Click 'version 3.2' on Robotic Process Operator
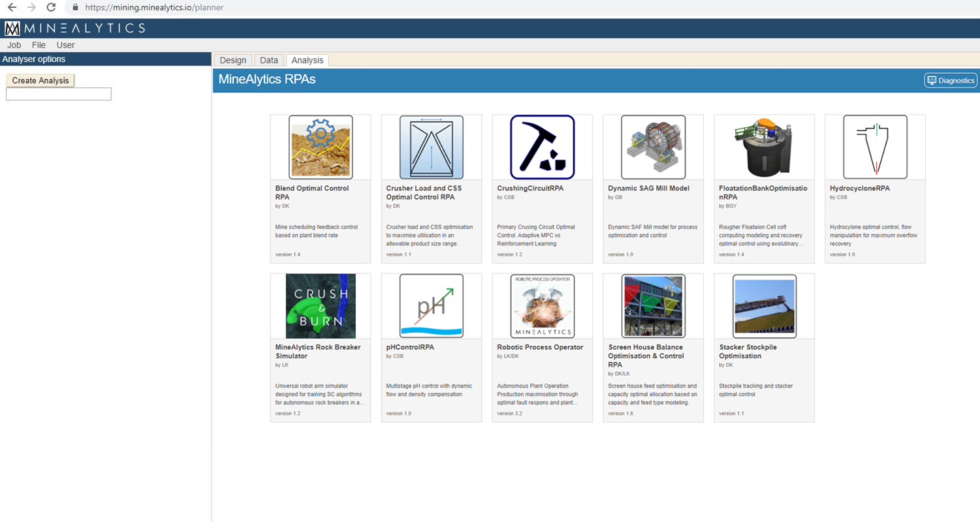The height and width of the screenshot is (522, 980). pos(510,414)
